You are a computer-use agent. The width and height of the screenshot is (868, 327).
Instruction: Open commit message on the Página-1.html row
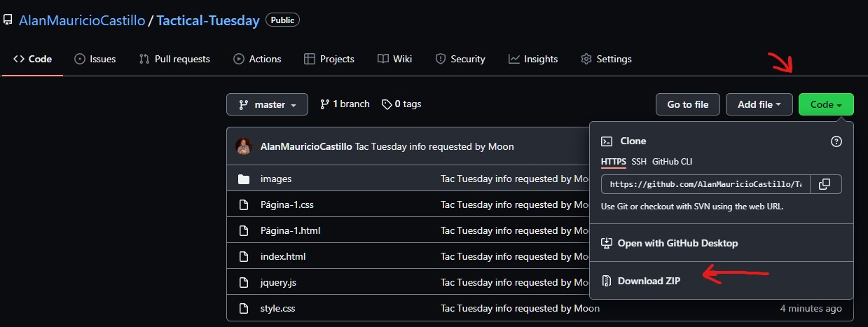coord(515,230)
